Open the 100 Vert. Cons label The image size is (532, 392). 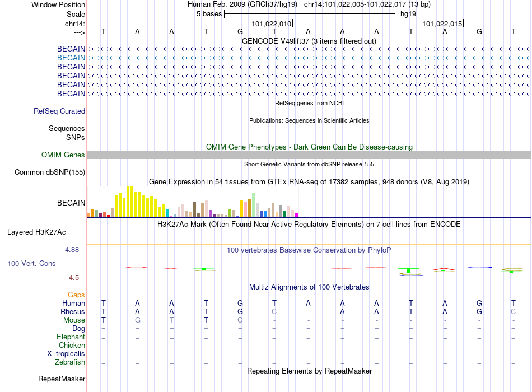tap(31, 263)
